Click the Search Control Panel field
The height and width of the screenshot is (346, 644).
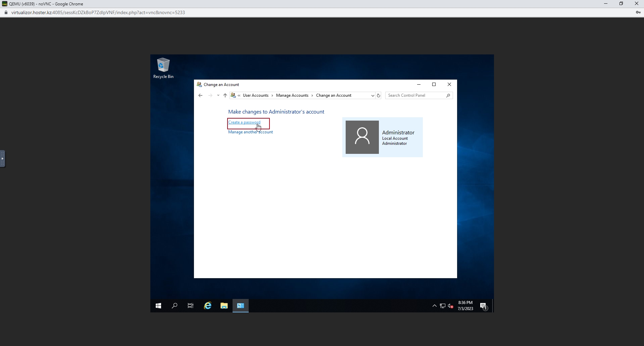[415, 95]
